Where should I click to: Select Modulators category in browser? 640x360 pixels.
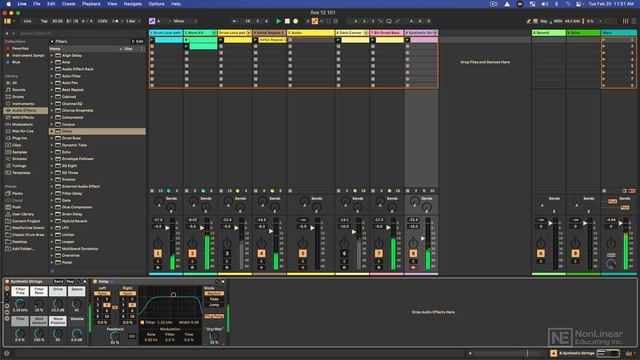click(x=22, y=124)
